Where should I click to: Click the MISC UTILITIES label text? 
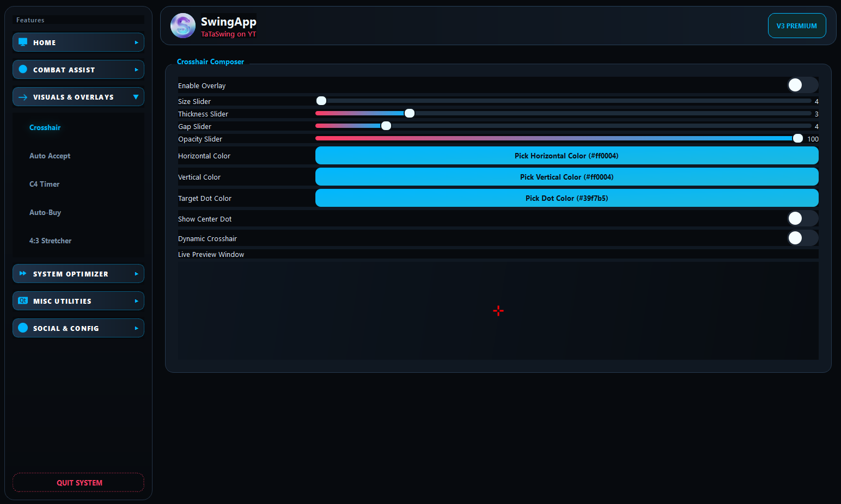[63, 301]
